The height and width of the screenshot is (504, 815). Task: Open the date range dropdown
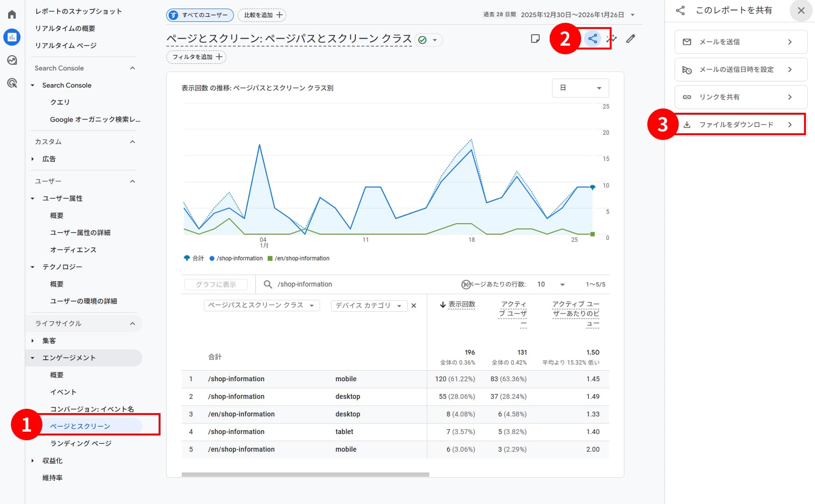633,15
